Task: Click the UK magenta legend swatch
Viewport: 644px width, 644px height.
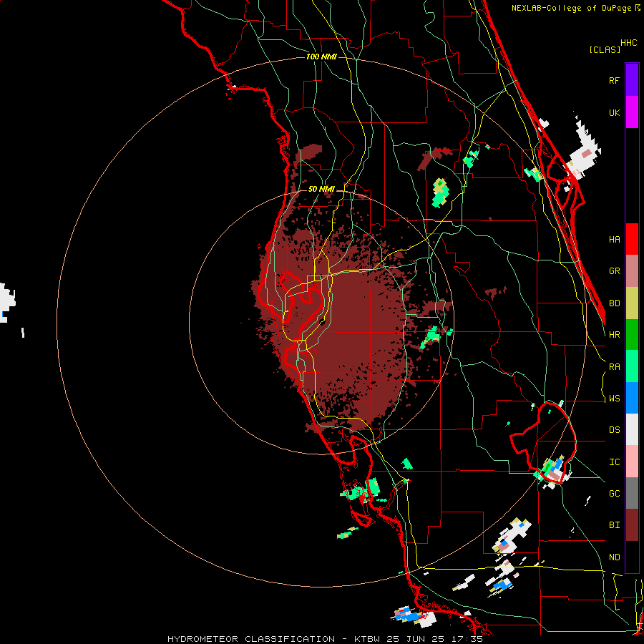Action: [632, 112]
